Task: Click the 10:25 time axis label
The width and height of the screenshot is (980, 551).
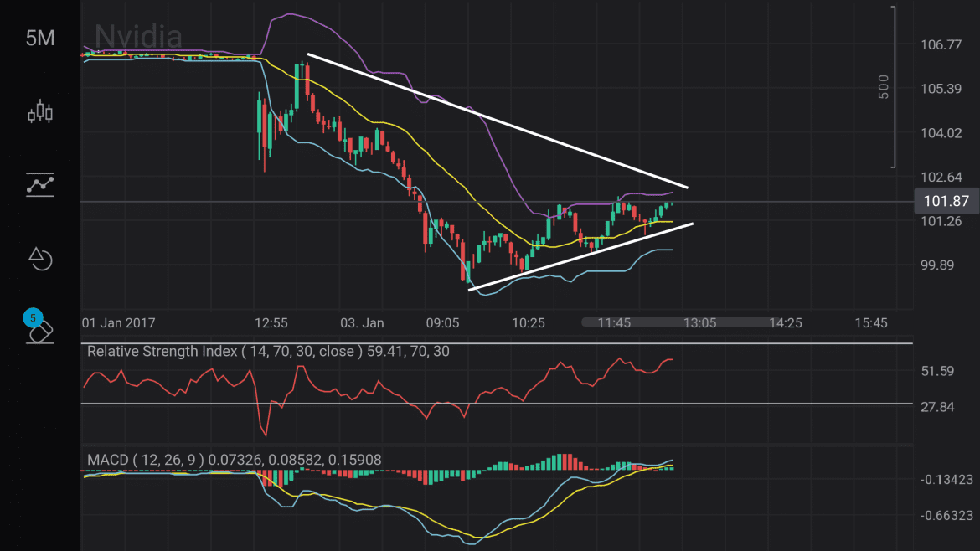Action: [x=529, y=323]
